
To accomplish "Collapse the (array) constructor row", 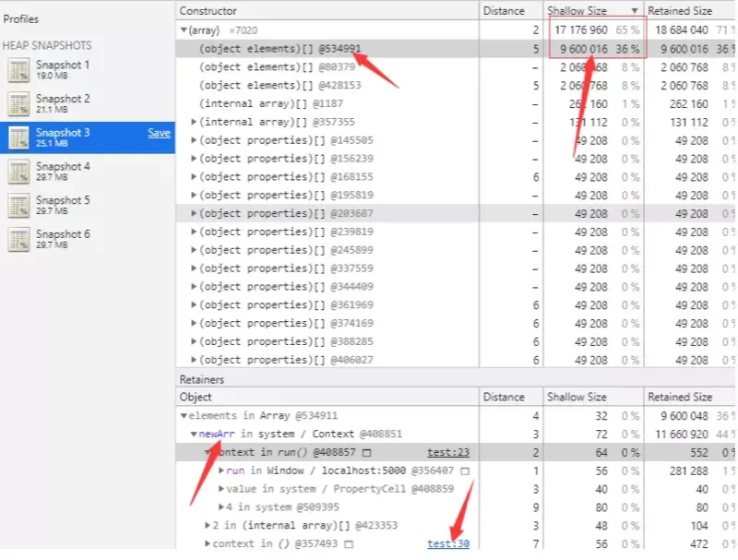I will tap(184, 30).
